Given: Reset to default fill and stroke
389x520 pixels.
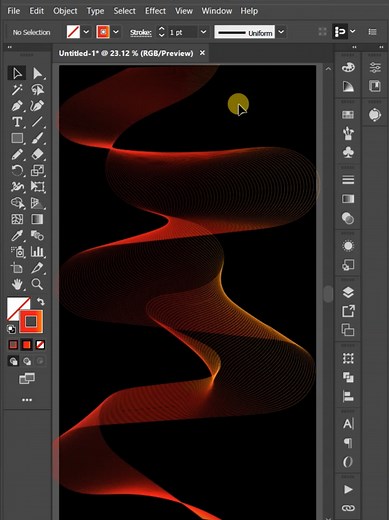Looking at the screenshot, I should [x=11, y=329].
